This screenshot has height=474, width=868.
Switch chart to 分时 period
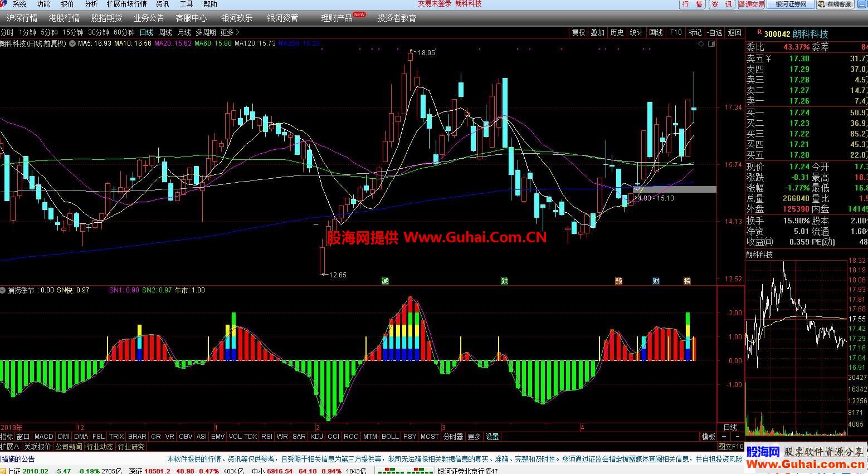[7, 32]
